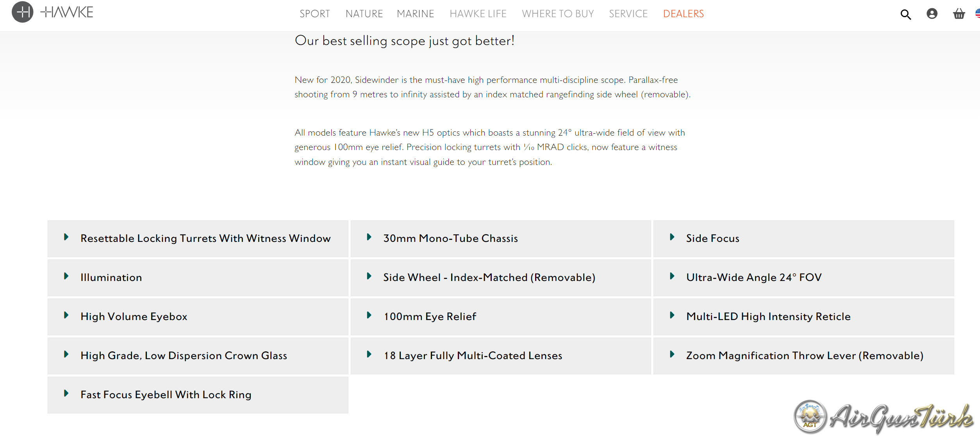980x440 pixels.
Task: Go to the DEALERS link
Action: pyautogui.click(x=683, y=14)
